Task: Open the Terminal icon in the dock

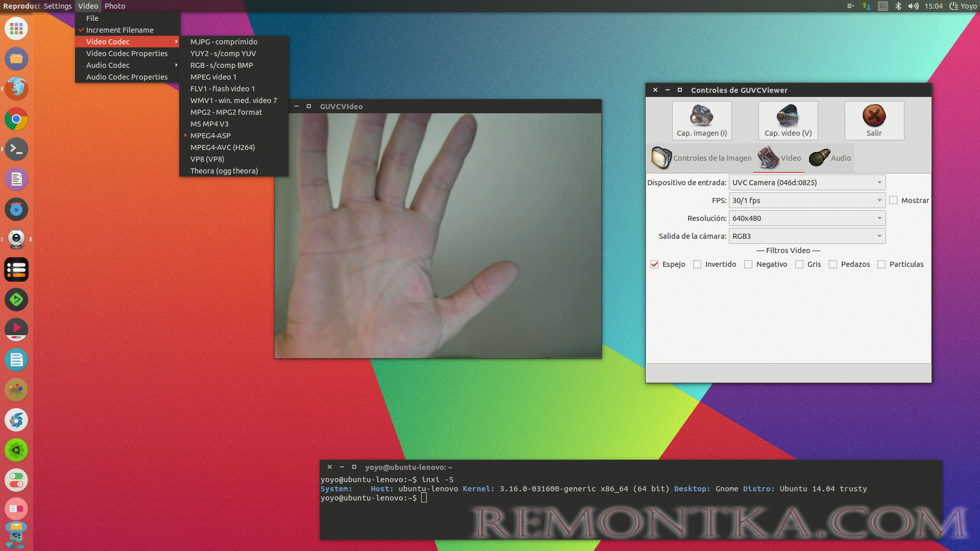Action: [x=16, y=149]
